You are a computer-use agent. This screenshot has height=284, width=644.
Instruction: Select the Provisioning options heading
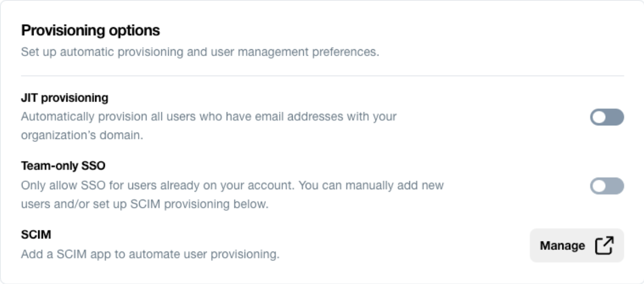click(91, 30)
